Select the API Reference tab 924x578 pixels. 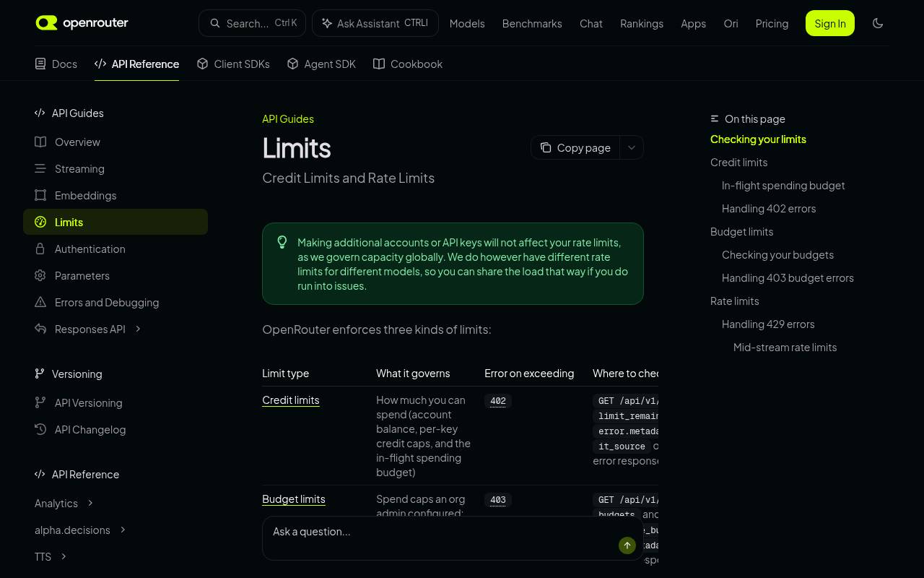point(136,64)
